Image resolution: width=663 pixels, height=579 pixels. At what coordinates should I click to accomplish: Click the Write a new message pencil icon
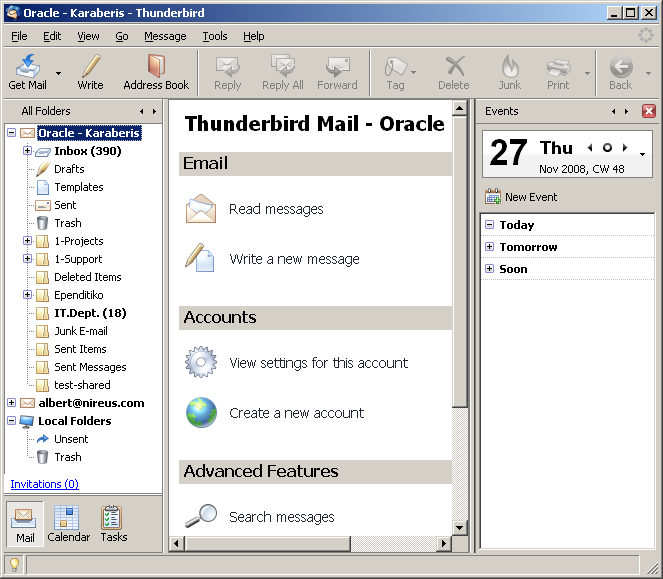click(x=200, y=258)
